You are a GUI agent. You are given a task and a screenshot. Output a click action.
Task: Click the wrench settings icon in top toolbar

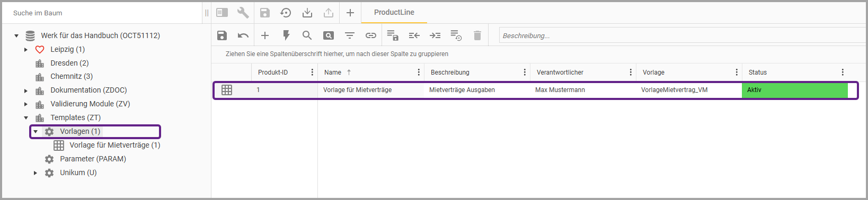click(243, 13)
